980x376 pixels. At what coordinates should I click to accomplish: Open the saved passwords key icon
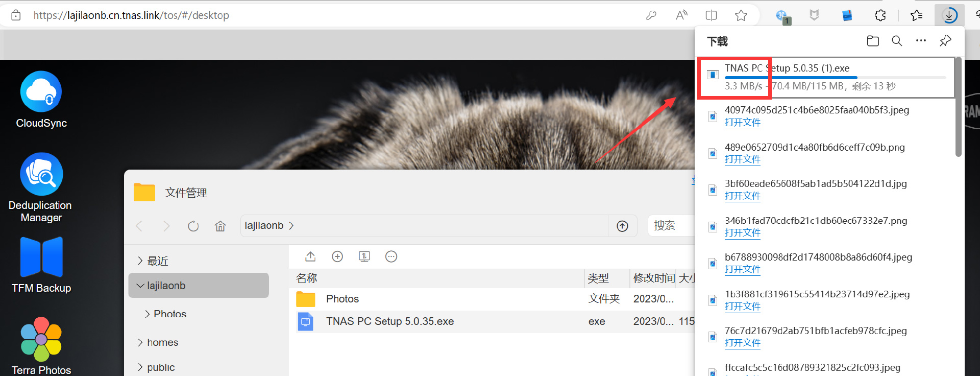coord(651,15)
